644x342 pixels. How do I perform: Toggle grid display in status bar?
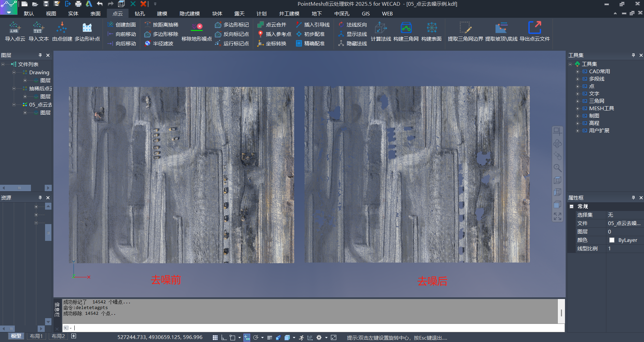click(x=215, y=338)
